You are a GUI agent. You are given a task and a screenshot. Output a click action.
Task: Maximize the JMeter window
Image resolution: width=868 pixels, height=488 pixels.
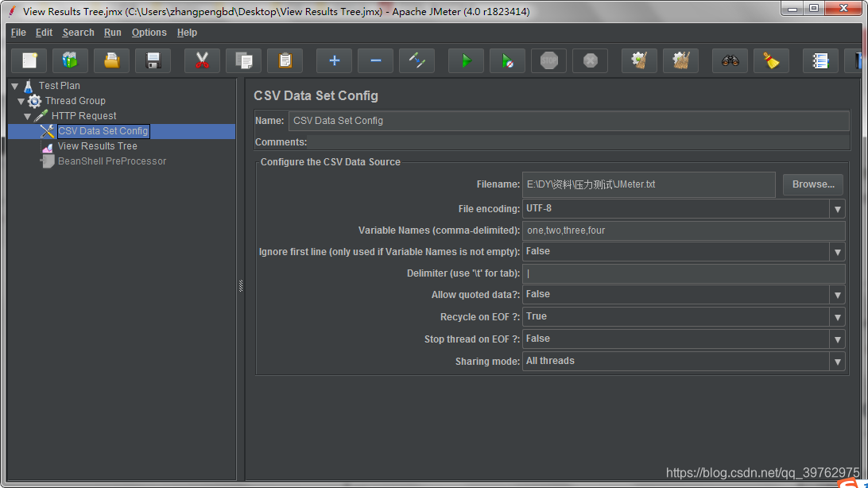(814, 8)
